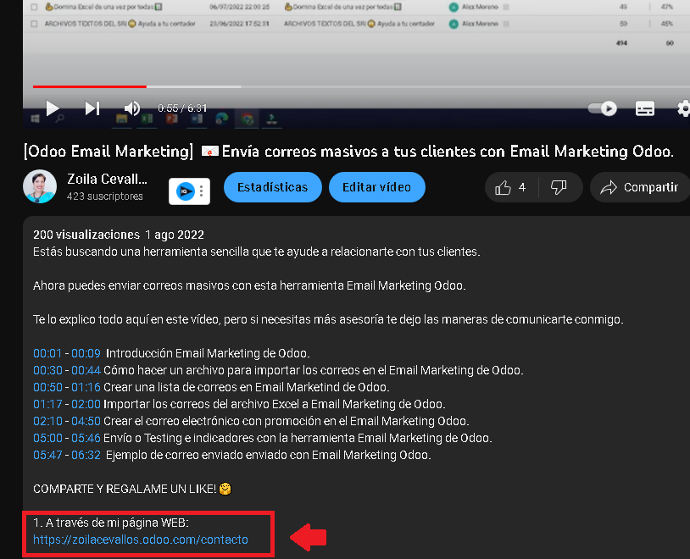690x559 pixels.
Task: Open the Zoila Cevall... channel name
Action: pos(107,179)
